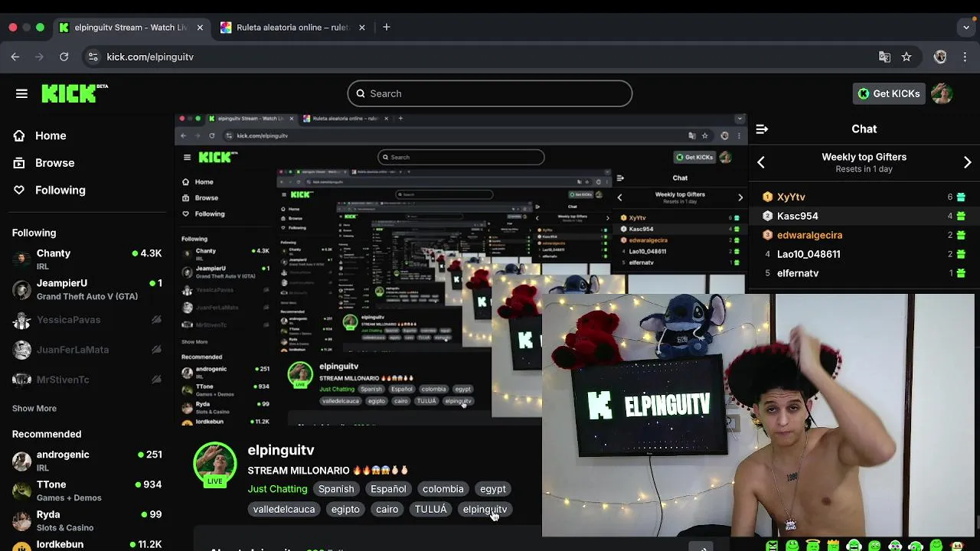
Task: Open offline channel MrStivenTc
Action: [87, 380]
